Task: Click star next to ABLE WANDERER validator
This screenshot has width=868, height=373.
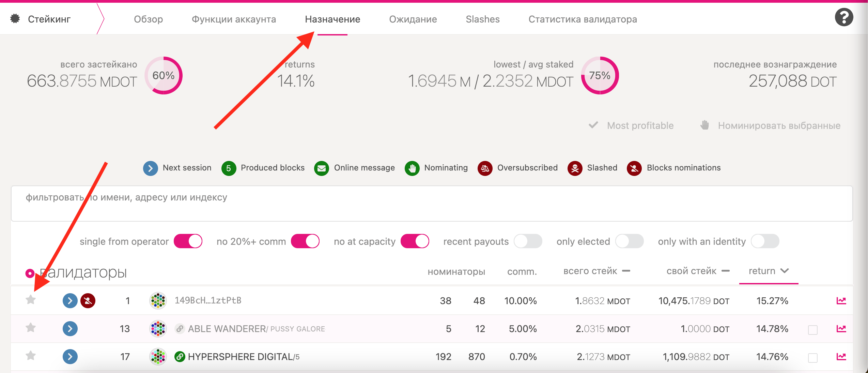Action: click(31, 328)
